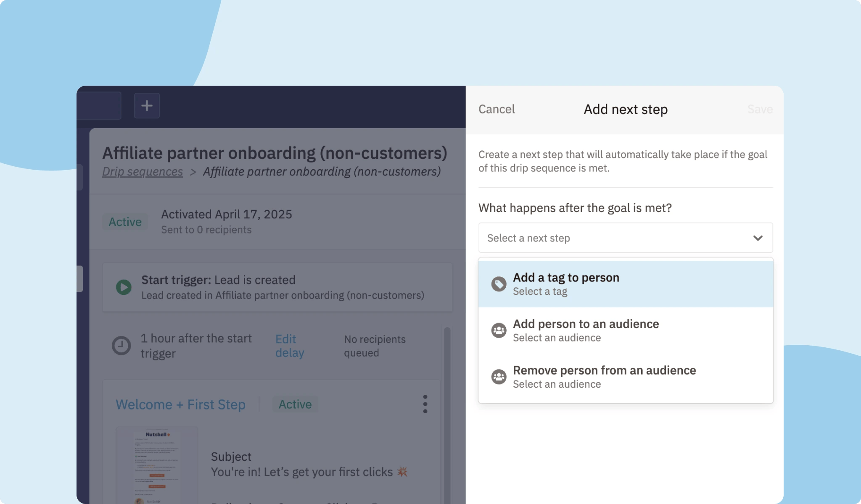This screenshot has height=504, width=861.
Task: Open the three-dot menu for Welcome + First Step
Action: [x=425, y=404]
